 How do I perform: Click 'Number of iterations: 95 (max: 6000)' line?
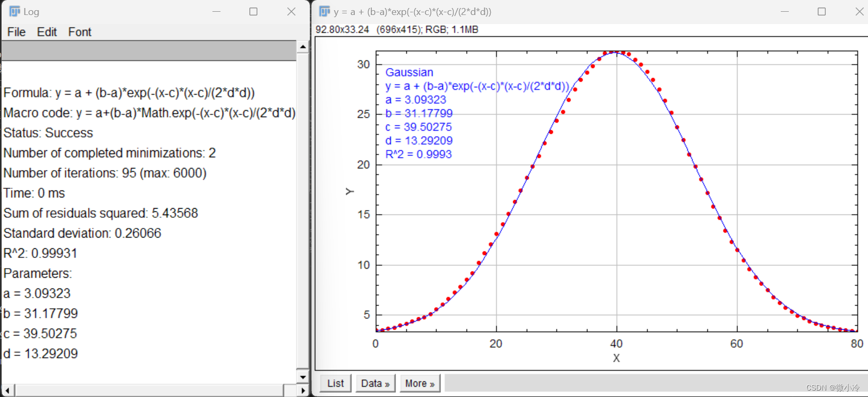(x=105, y=173)
